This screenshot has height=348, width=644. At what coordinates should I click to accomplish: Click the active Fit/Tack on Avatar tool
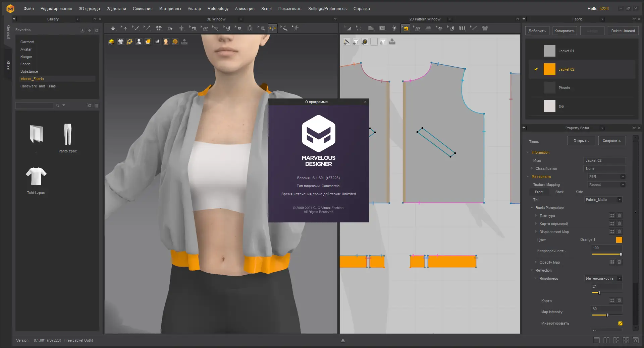[273, 28]
